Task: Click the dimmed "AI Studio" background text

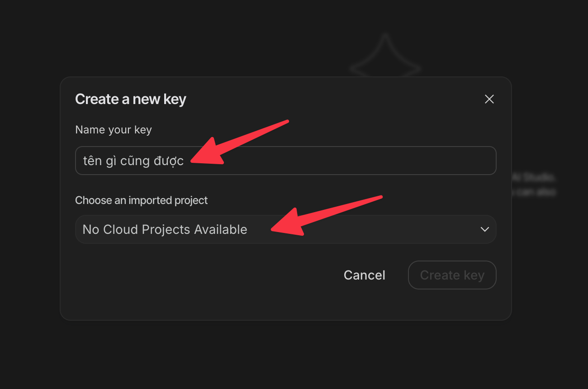Action: (x=534, y=177)
